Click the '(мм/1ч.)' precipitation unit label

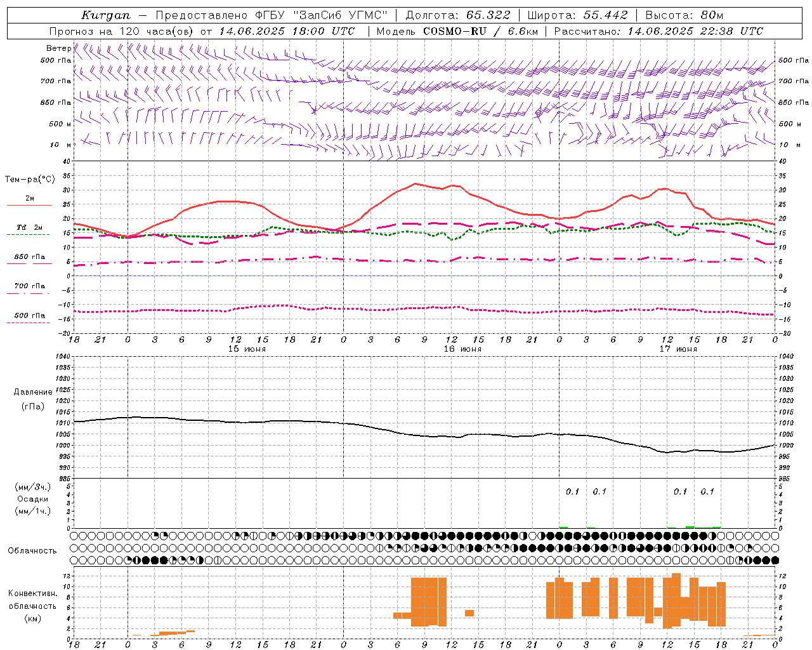click(x=33, y=511)
